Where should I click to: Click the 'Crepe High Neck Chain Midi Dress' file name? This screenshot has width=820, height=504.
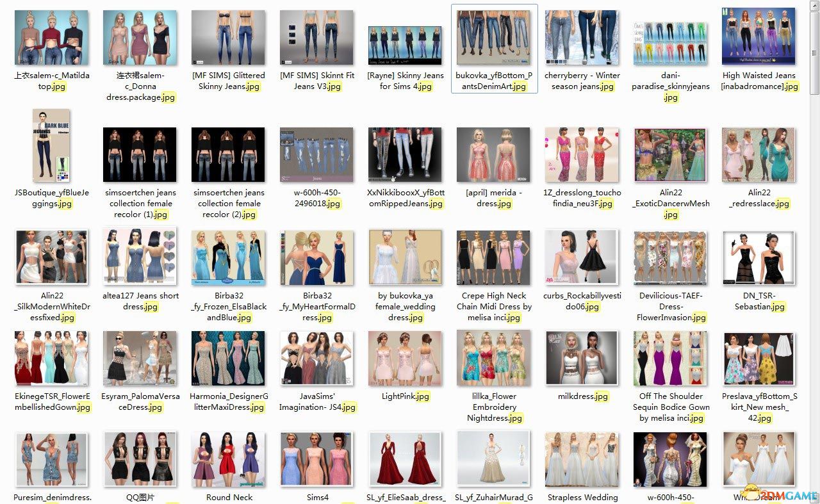pos(493,306)
